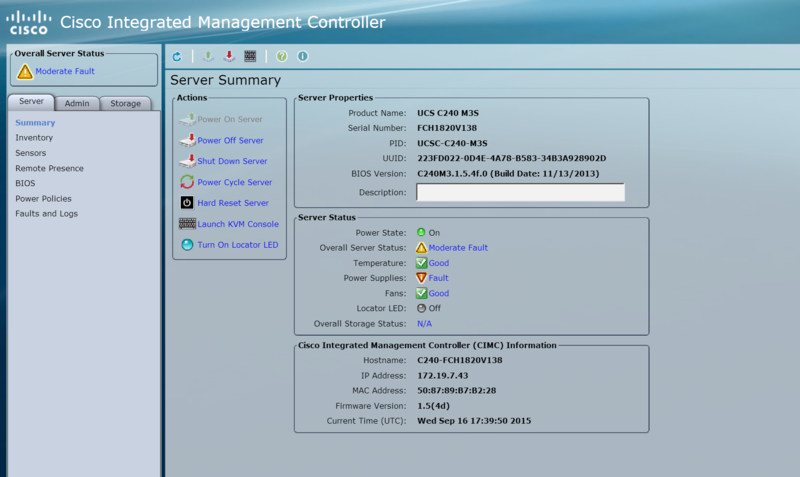Go to Remote Presence page
The height and width of the screenshot is (477, 800).
[x=49, y=168]
